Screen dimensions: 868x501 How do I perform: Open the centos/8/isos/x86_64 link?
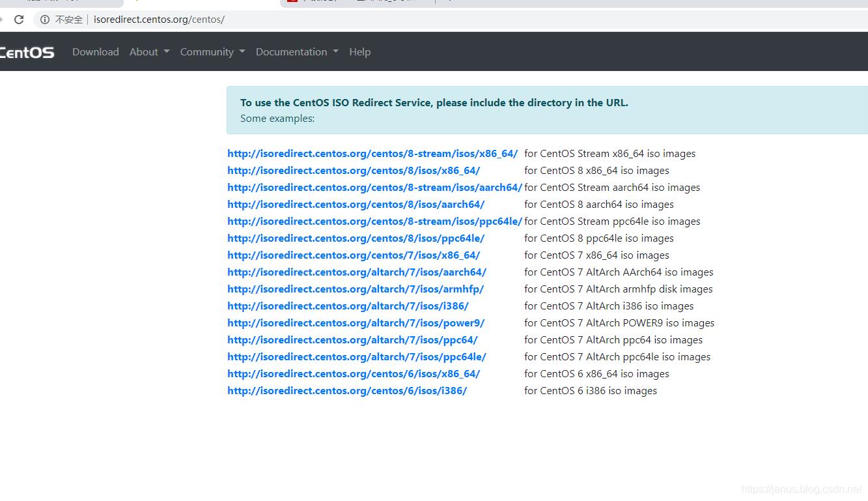[x=354, y=171]
